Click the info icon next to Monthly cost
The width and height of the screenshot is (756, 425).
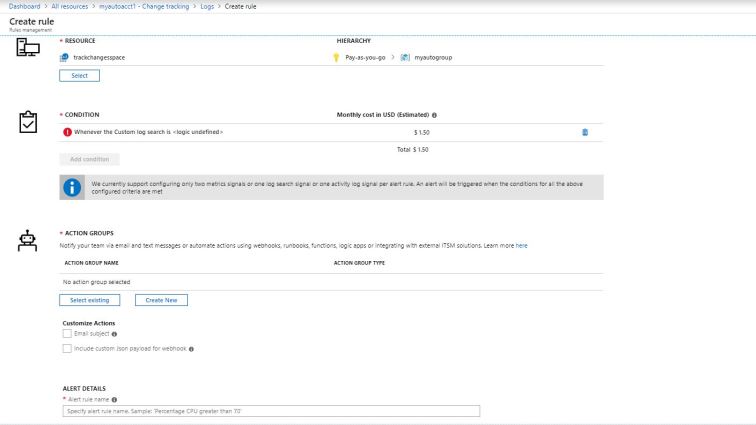pos(434,115)
